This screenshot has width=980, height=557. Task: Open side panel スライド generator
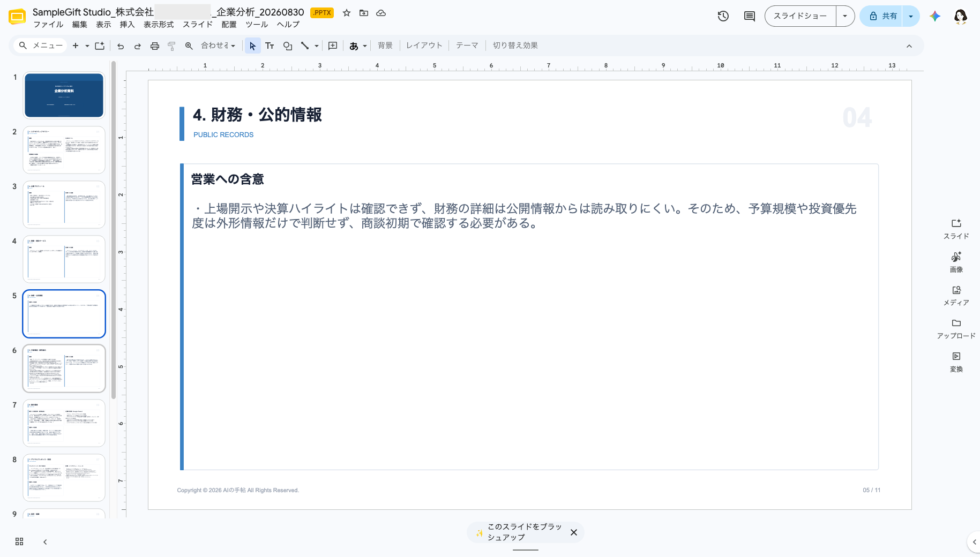click(x=956, y=229)
